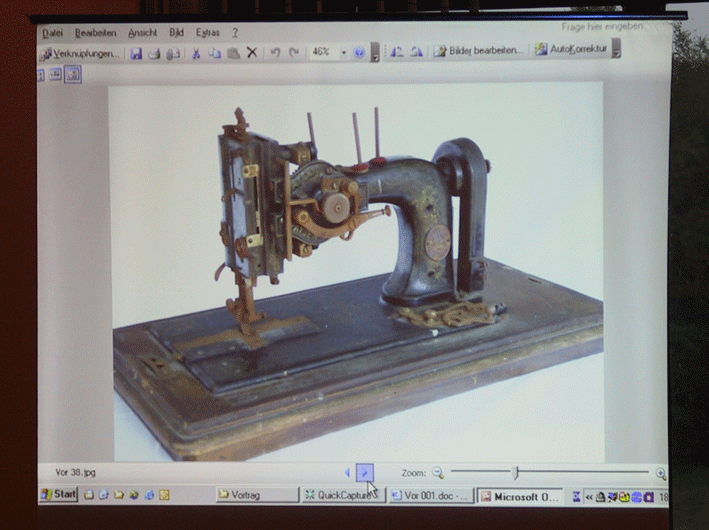Image resolution: width=709 pixels, height=530 pixels.
Task: Click the zoom slider handle
Action: click(516, 473)
